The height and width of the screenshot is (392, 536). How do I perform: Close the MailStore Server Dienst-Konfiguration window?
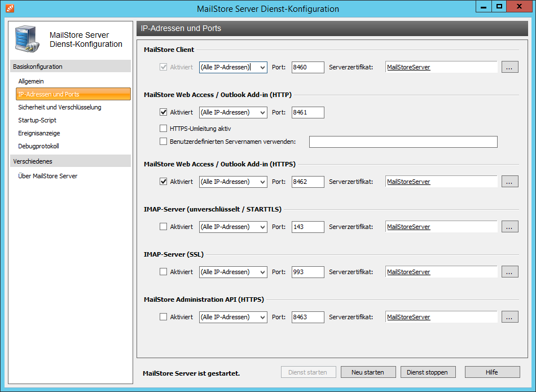pos(519,7)
